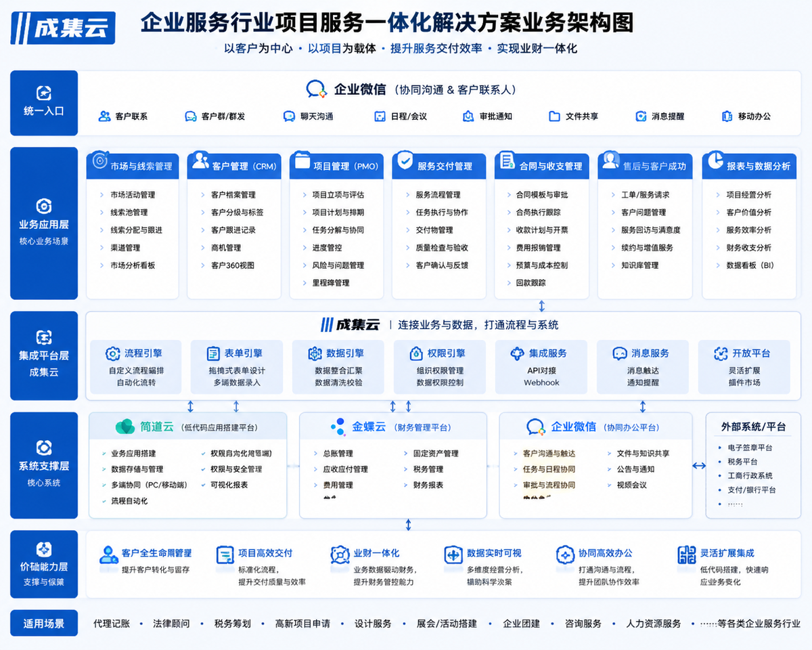Open the 售后与客户成功 module header

coord(645,166)
